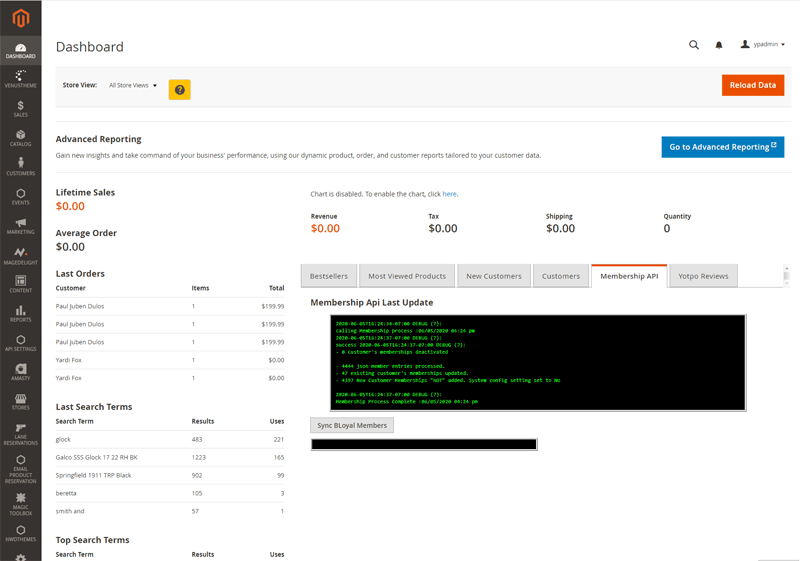Open the Catalog sidebar section
800x561 pixels.
coord(20,138)
